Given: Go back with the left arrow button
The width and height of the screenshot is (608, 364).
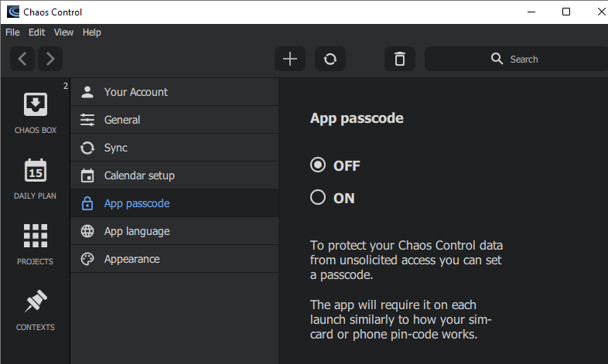Looking at the screenshot, I should (22, 59).
